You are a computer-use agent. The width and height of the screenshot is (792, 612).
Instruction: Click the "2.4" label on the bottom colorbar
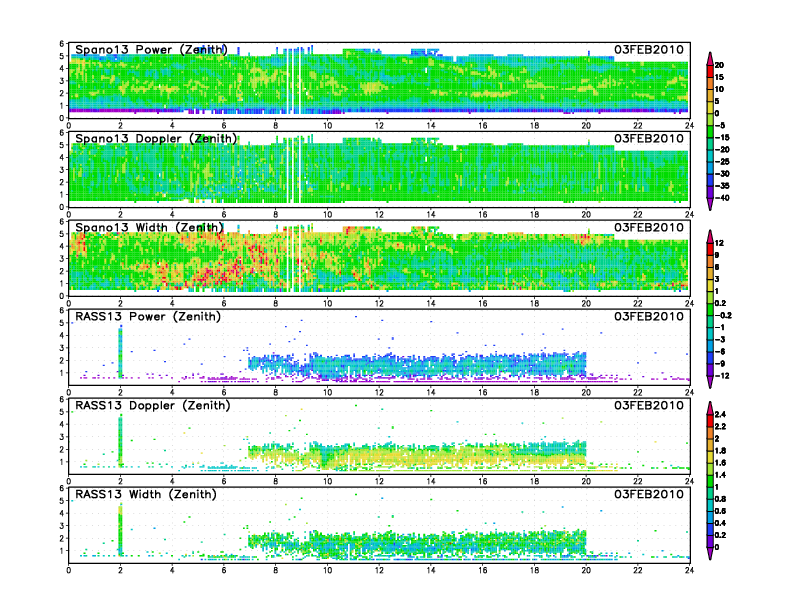[720, 415]
